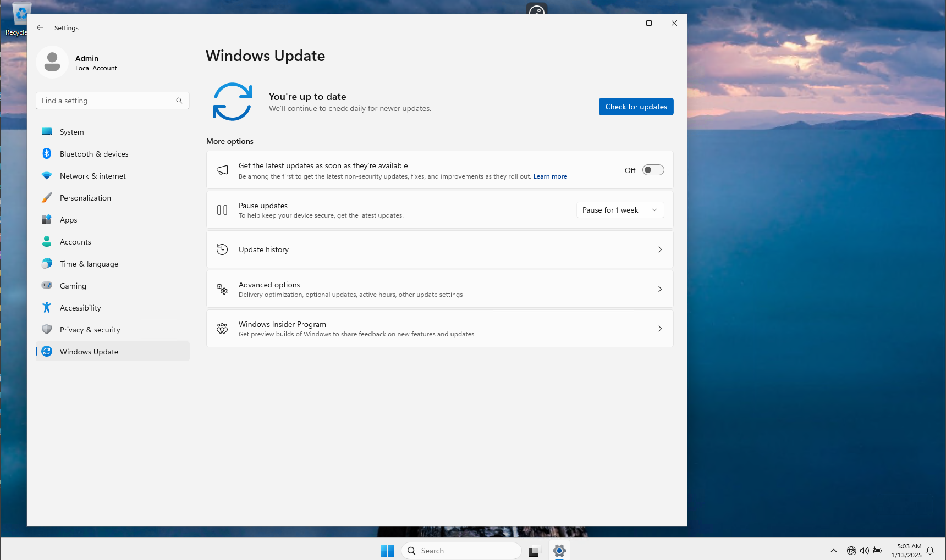Click the Personalization paintbrush icon
This screenshot has width=946, height=560.
(47, 198)
